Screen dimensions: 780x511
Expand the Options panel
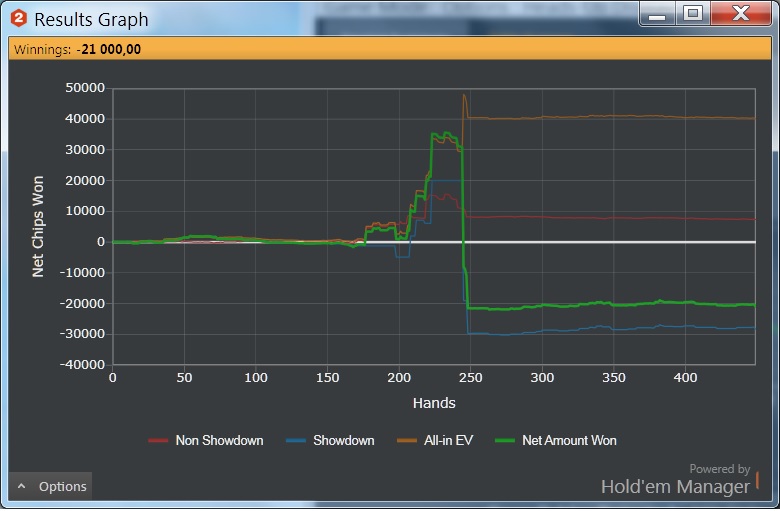(x=50, y=486)
